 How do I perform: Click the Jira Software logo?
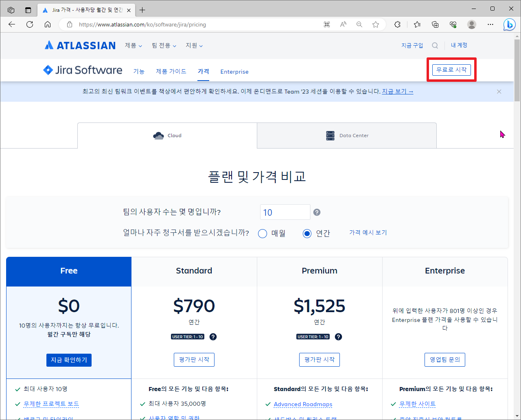(83, 70)
